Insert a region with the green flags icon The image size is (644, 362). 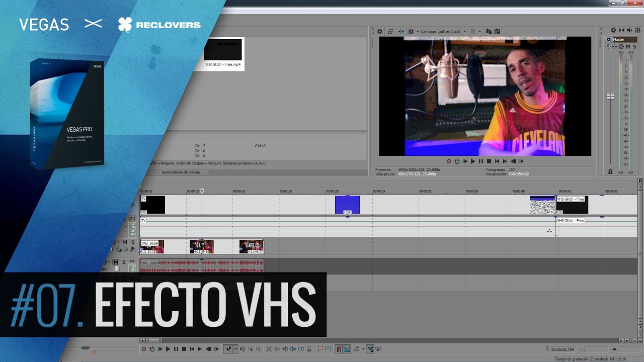click(x=328, y=349)
